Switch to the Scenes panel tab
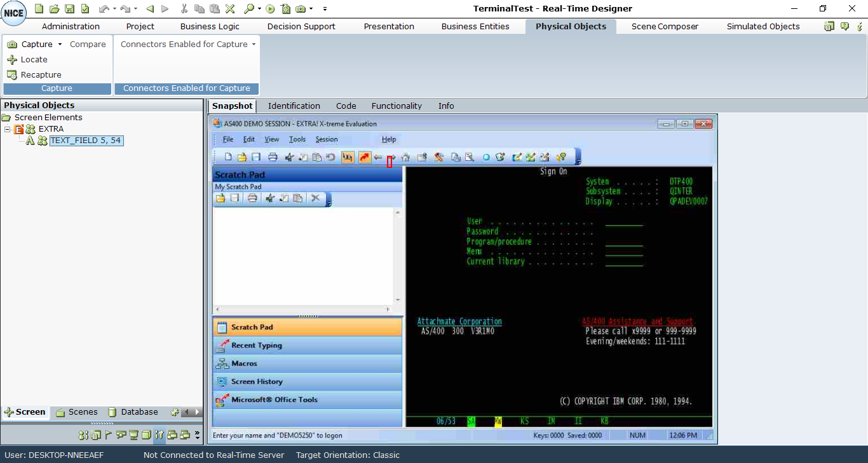This screenshot has width=868, height=463. [77, 412]
